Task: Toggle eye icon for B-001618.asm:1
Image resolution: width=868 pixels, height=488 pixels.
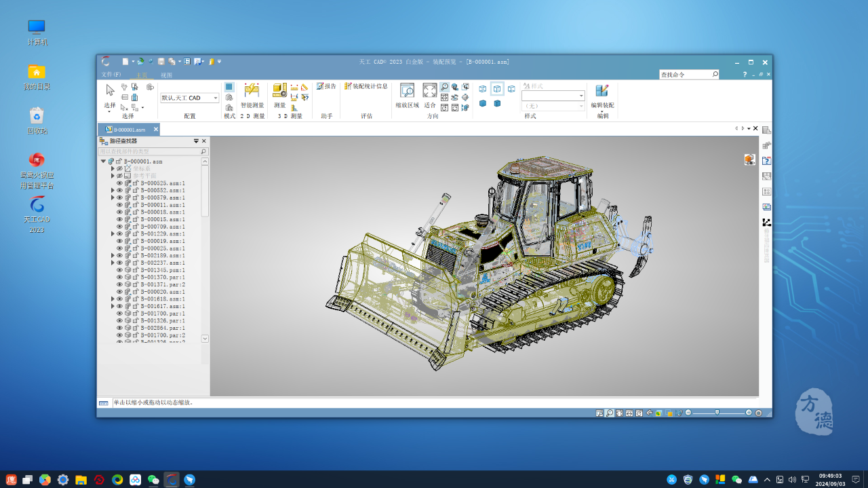Action: tap(119, 299)
